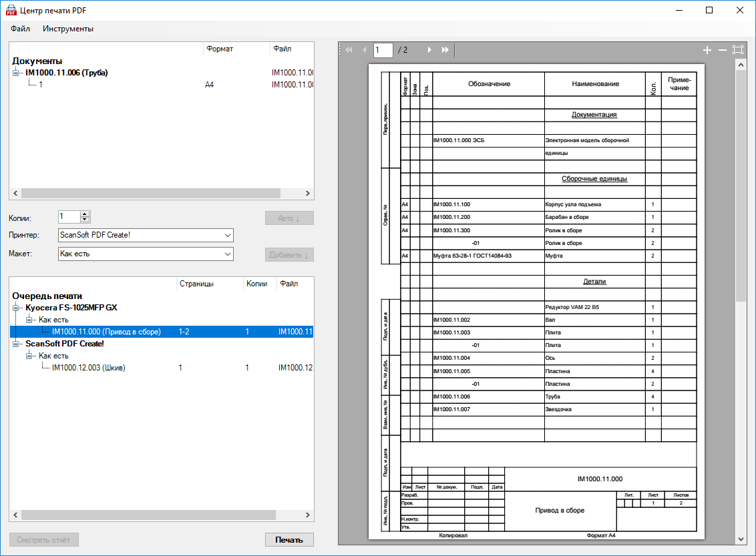Click the page number input field

pyautogui.click(x=383, y=50)
